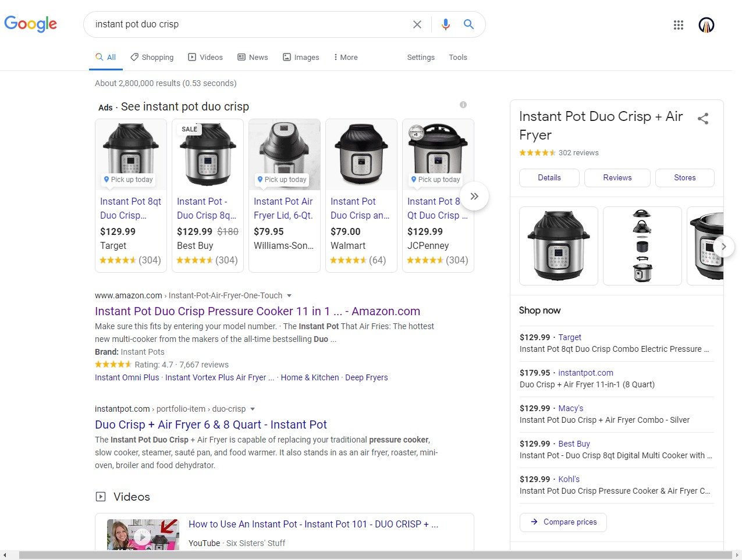The image size is (742, 560).
Task: Expand the More search categories menu
Action: (x=345, y=57)
